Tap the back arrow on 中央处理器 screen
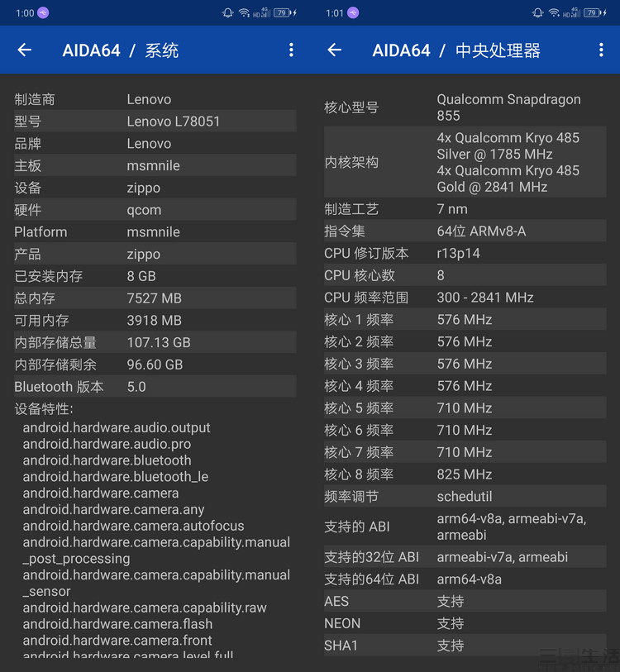The height and width of the screenshot is (672, 620). click(335, 50)
